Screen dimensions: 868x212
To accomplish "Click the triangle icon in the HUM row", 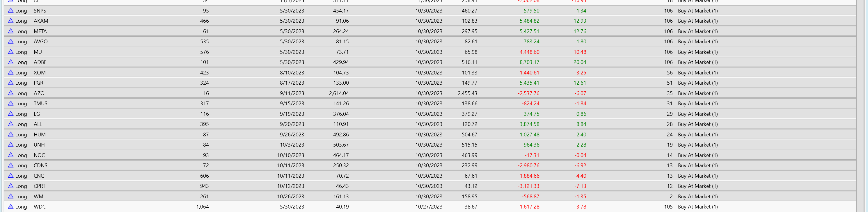I will [11, 134].
